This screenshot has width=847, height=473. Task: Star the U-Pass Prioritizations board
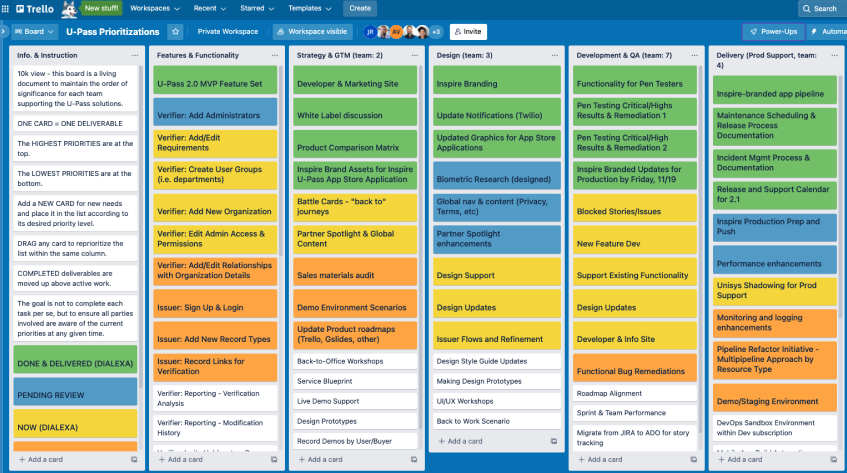pos(176,32)
